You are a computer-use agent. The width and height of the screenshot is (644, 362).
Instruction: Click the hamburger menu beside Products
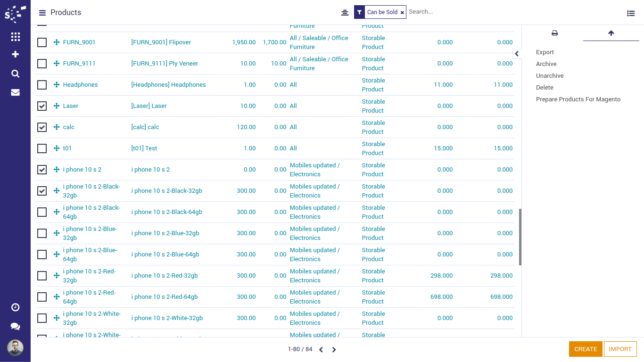(x=42, y=13)
